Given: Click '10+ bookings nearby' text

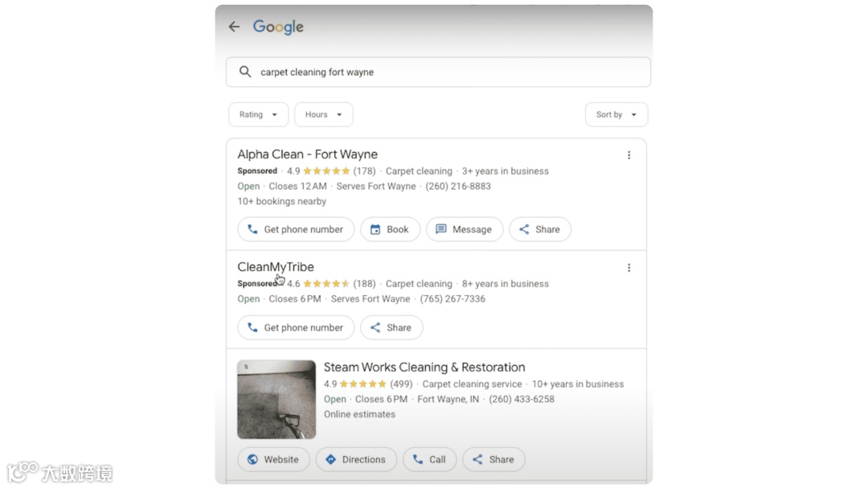Looking at the screenshot, I should [282, 201].
